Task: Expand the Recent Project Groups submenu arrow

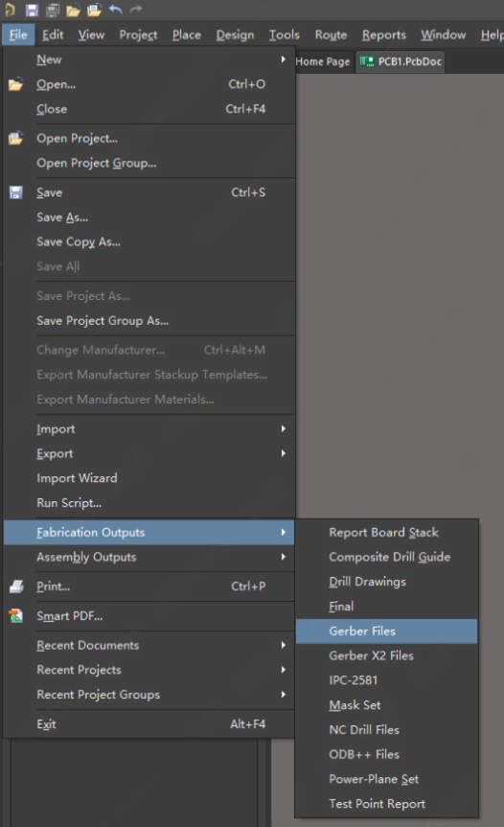Action: 284,694
